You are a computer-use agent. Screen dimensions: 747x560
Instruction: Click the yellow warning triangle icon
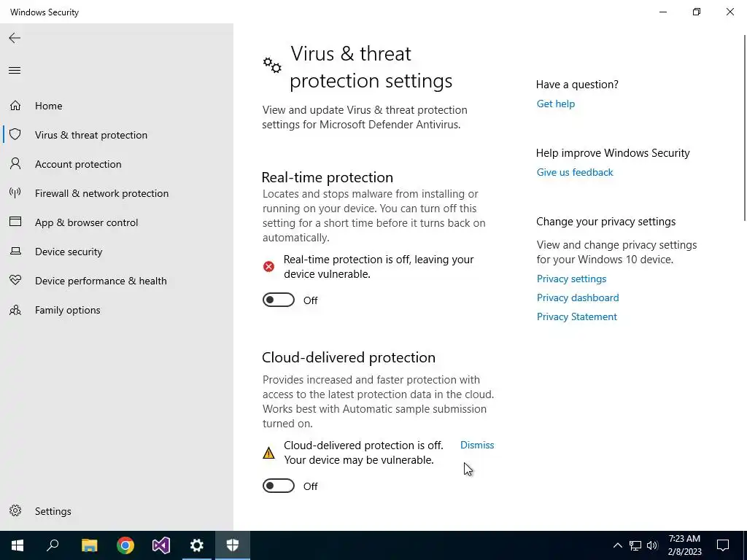coord(268,452)
